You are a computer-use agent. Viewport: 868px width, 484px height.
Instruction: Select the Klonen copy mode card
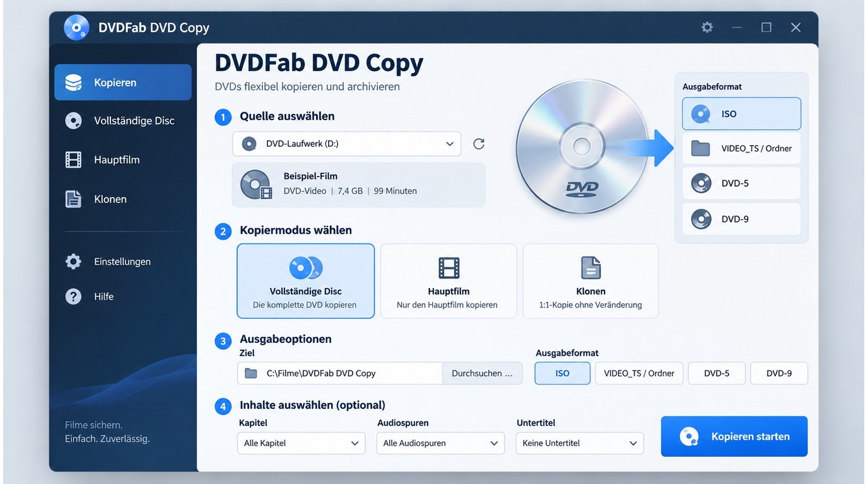point(590,281)
